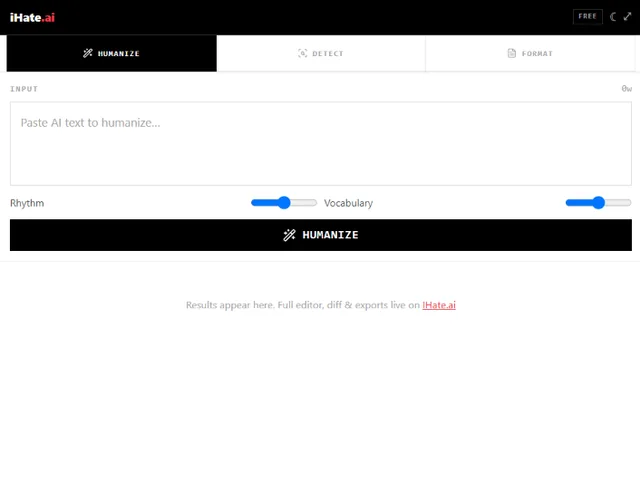Focus the Paste AI text input box
Screen dimensions: 640x492
(321, 144)
